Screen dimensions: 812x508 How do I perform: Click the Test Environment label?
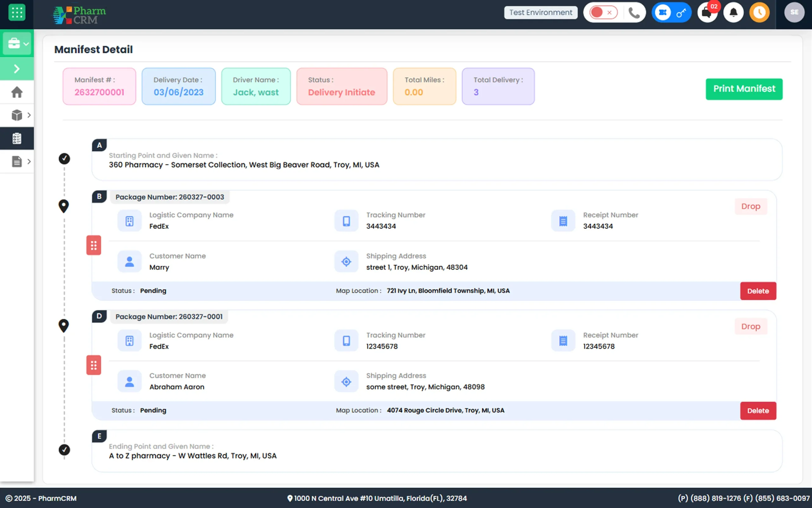(540, 12)
